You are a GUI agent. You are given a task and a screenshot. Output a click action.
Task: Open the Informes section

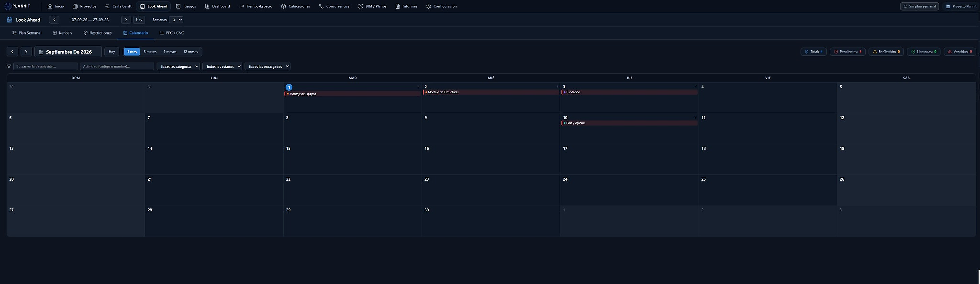[406, 6]
